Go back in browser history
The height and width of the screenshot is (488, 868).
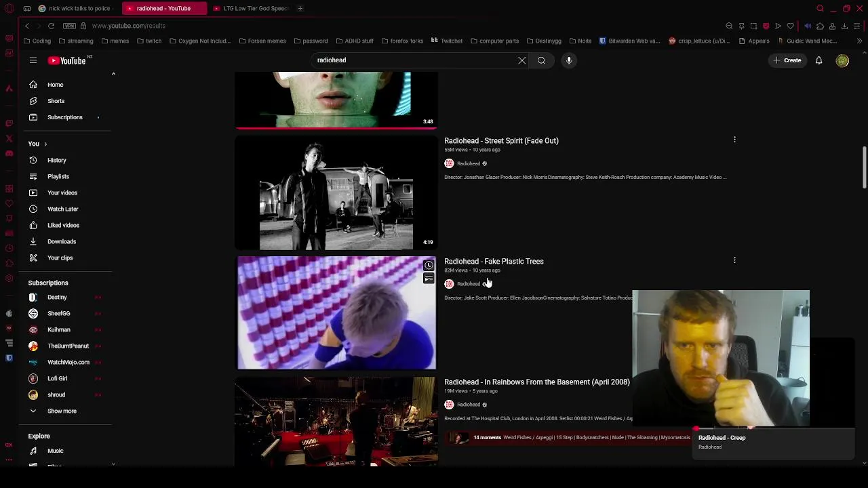tap(27, 26)
